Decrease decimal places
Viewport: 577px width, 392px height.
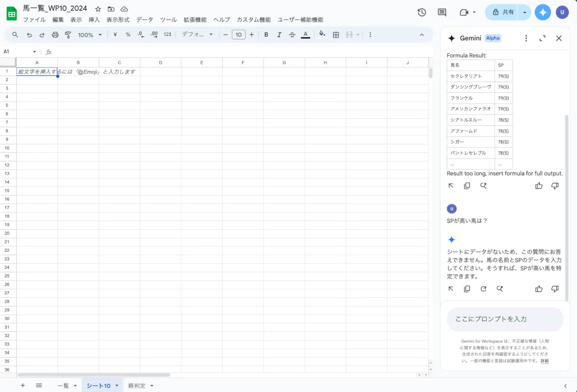[141, 35]
